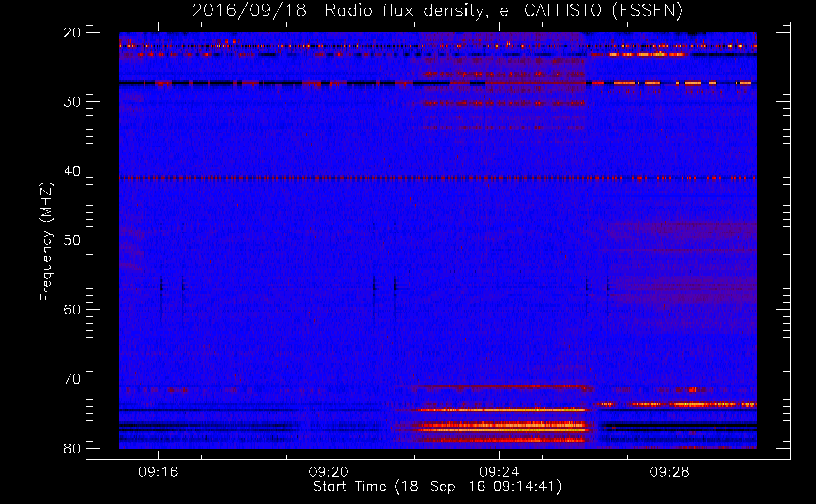The width and height of the screenshot is (816, 504).
Task: Click the '20' frequency tick label
Action: pyautogui.click(x=73, y=33)
